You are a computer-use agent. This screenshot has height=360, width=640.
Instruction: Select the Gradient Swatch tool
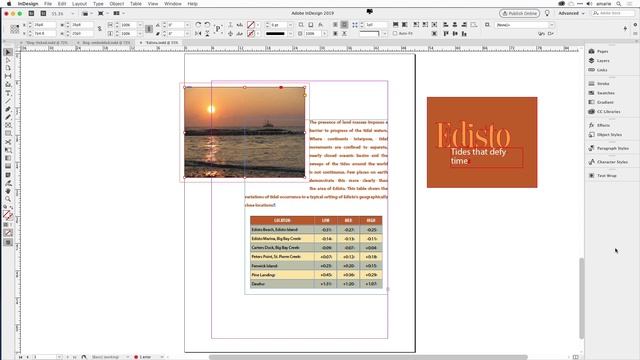pos(8,158)
